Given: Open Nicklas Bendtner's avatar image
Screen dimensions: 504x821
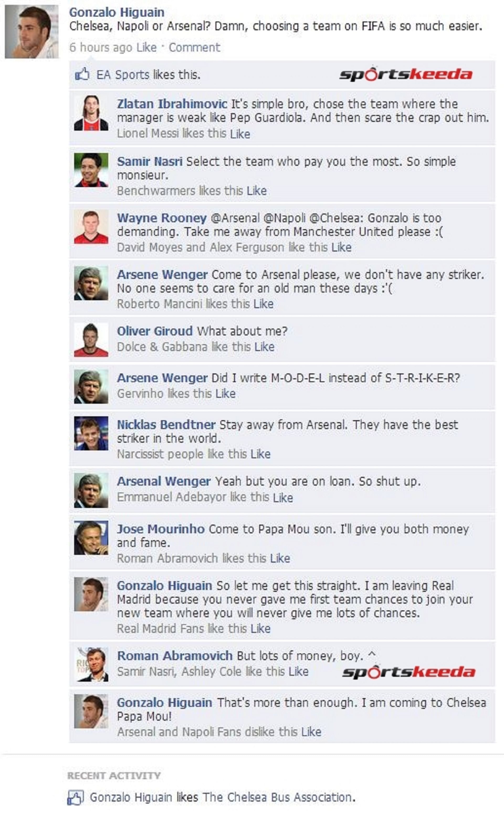Looking at the screenshot, I should [x=91, y=433].
